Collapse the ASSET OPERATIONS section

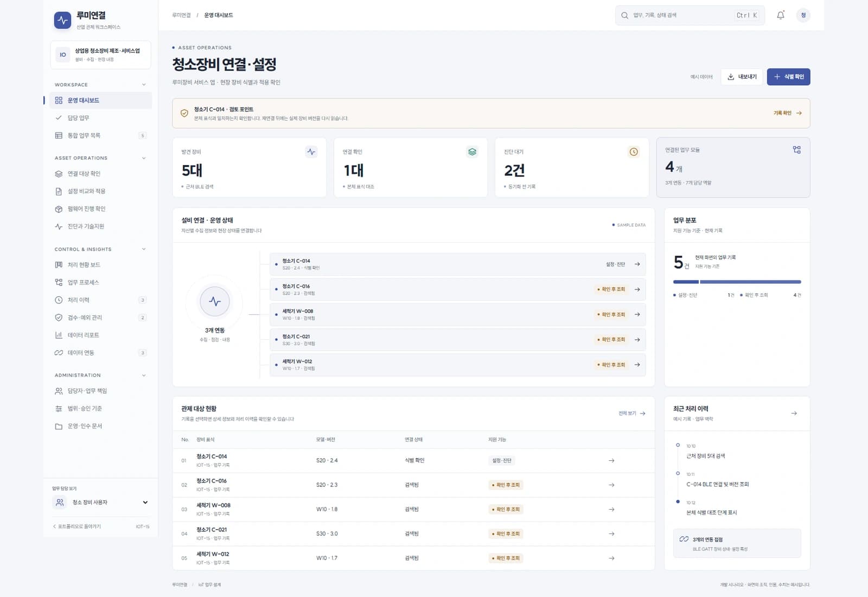[144, 158]
